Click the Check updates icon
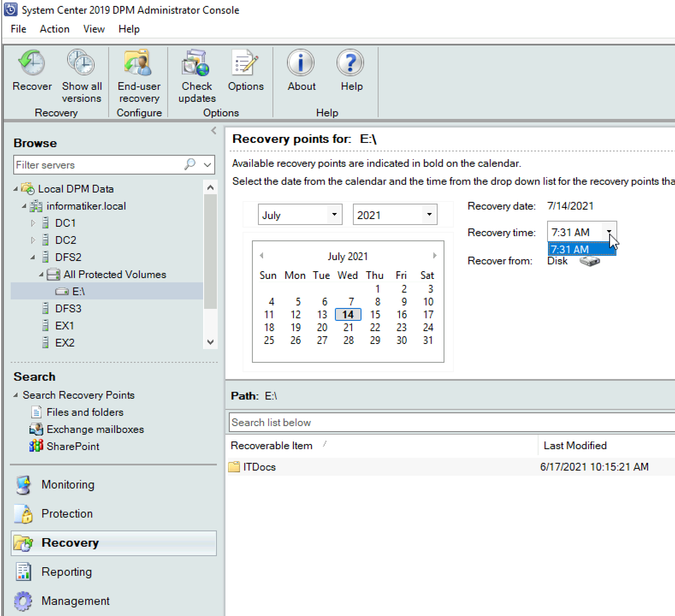 [x=196, y=63]
